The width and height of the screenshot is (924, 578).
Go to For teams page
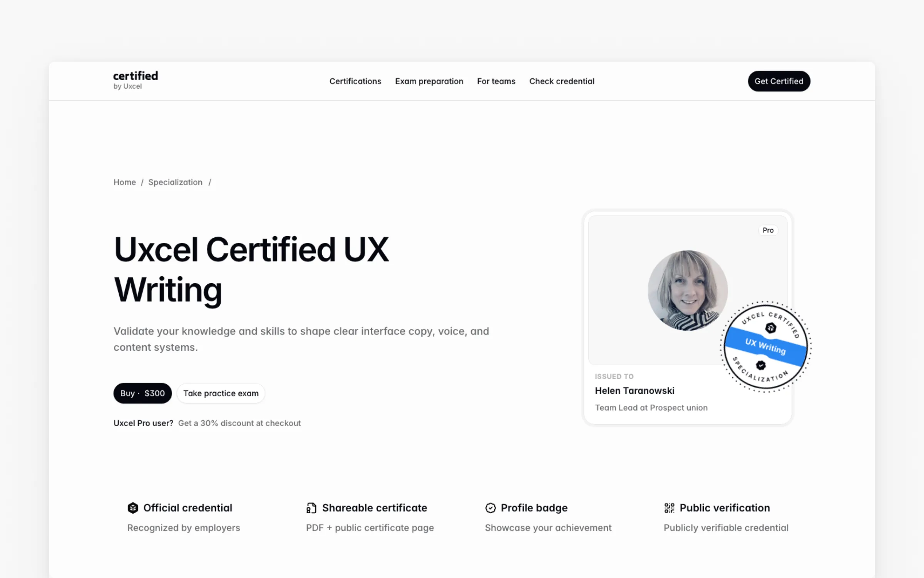click(x=496, y=81)
